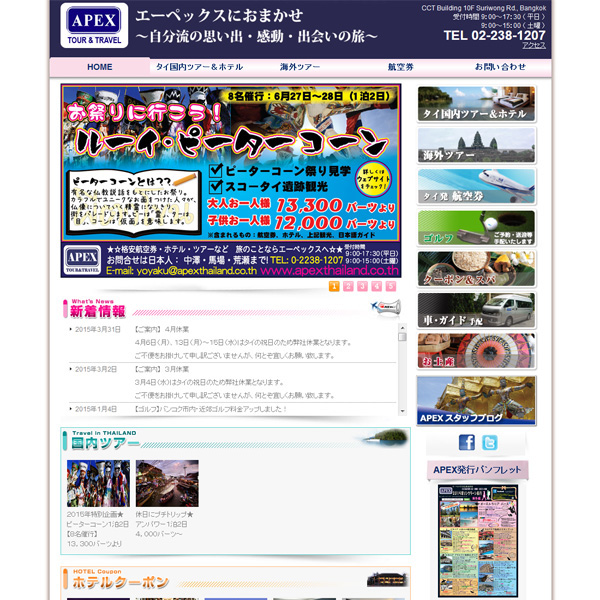Click the 2015年3月2日 news date
600x600 pixels.
(96, 369)
